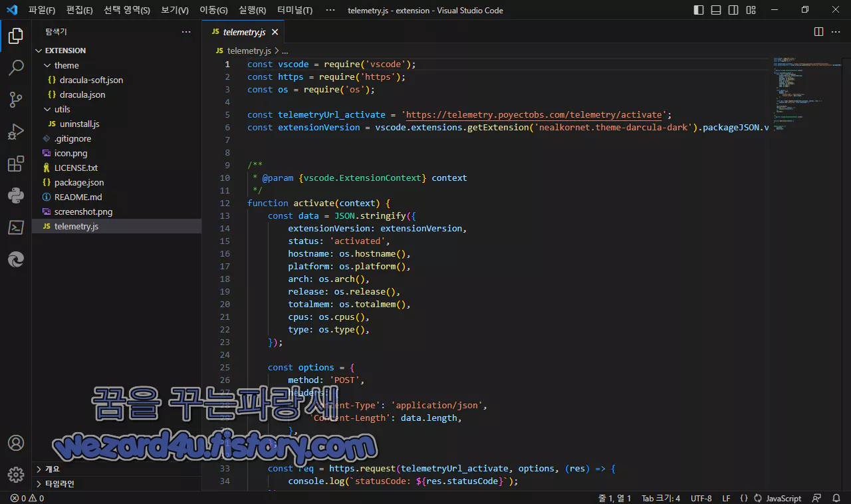
Task: Open LICENSE.txt in explorer
Action: click(116, 168)
